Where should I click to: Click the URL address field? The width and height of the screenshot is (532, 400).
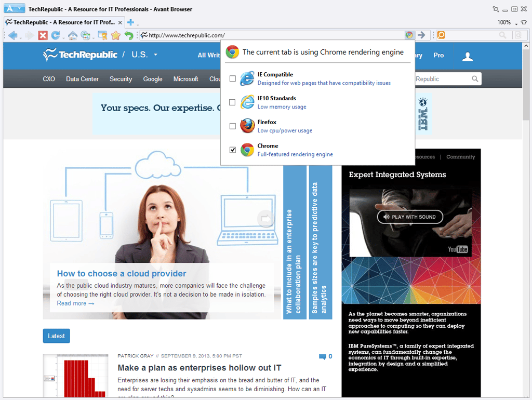point(271,35)
